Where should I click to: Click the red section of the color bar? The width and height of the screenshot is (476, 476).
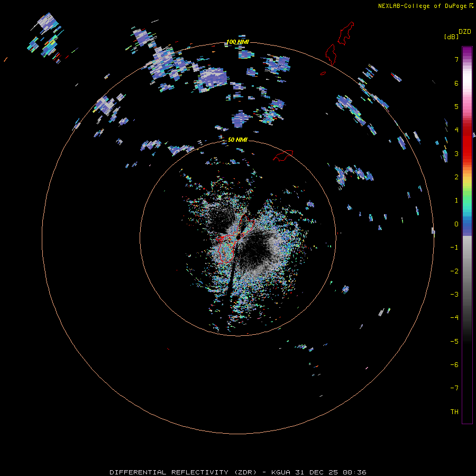click(x=467, y=143)
